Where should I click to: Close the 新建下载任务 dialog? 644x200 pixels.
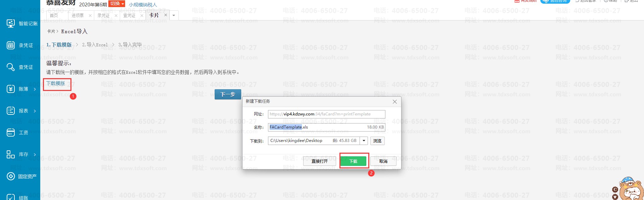tap(395, 102)
